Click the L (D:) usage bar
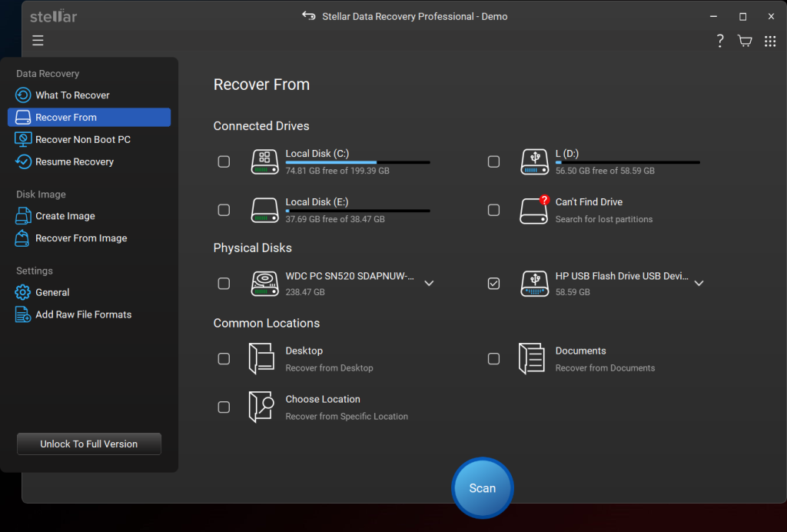This screenshot has height=532, width=787. 627,163
